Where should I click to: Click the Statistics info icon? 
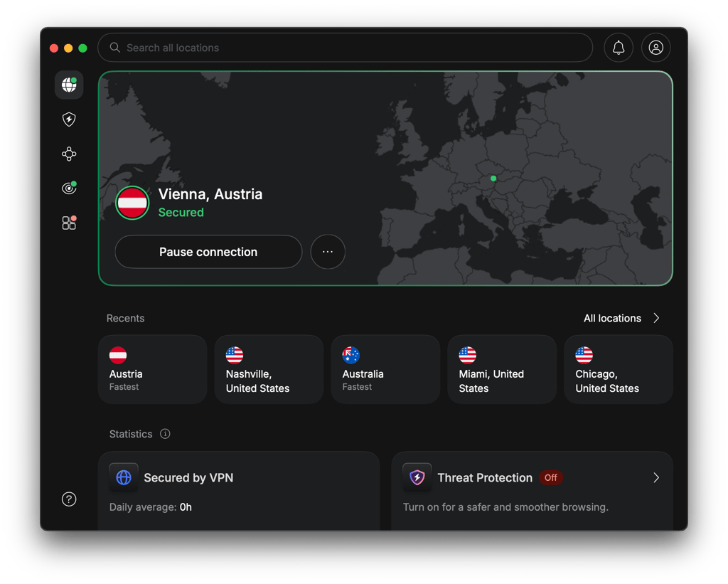pyautogui.click(x=165, y=433)
